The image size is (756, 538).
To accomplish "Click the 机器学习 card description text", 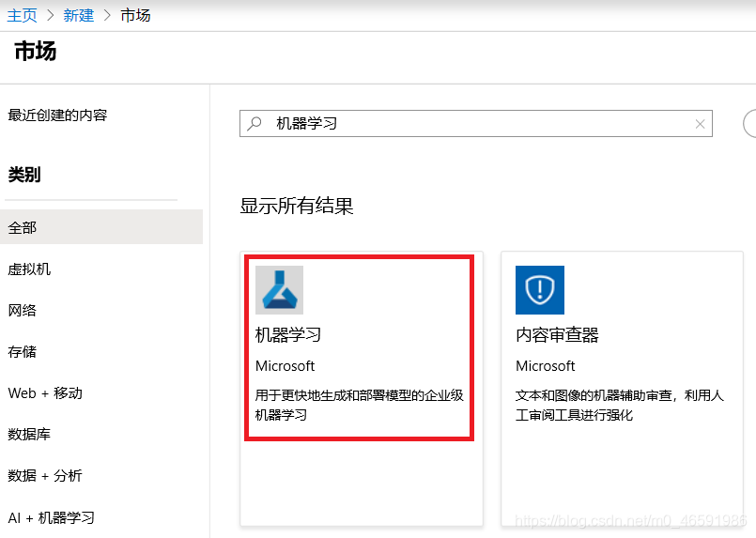I will [x=359, y=405].
